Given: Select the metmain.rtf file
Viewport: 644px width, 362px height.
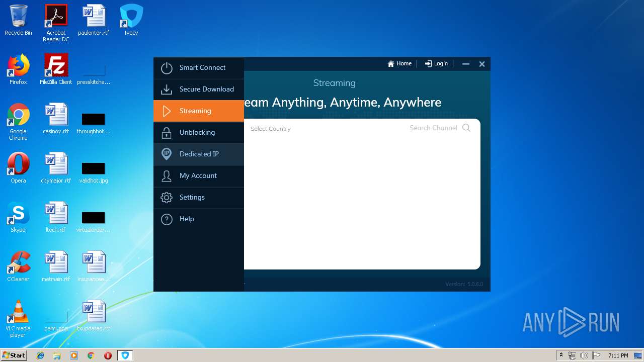Looking at the screenshot, I should 56,266.
